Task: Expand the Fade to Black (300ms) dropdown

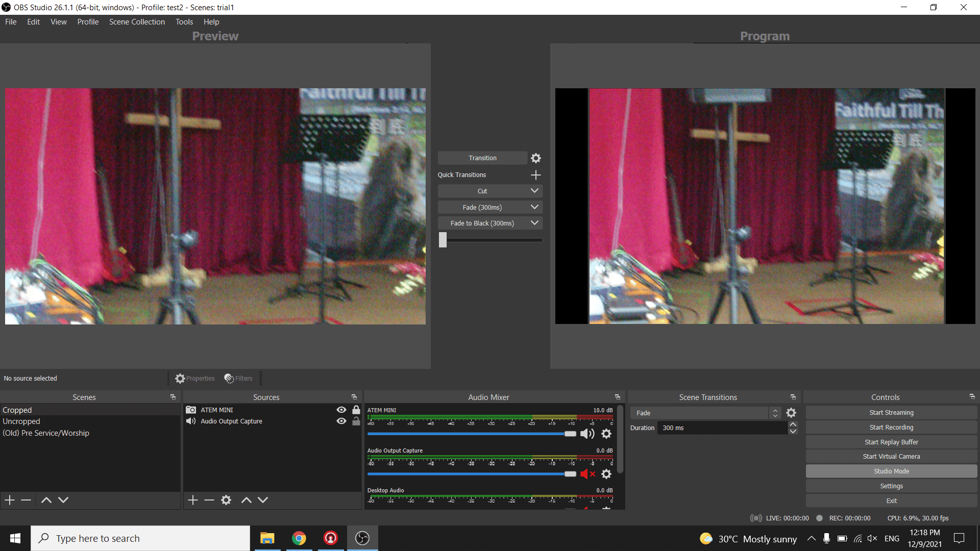Action: tap(534, 223)
